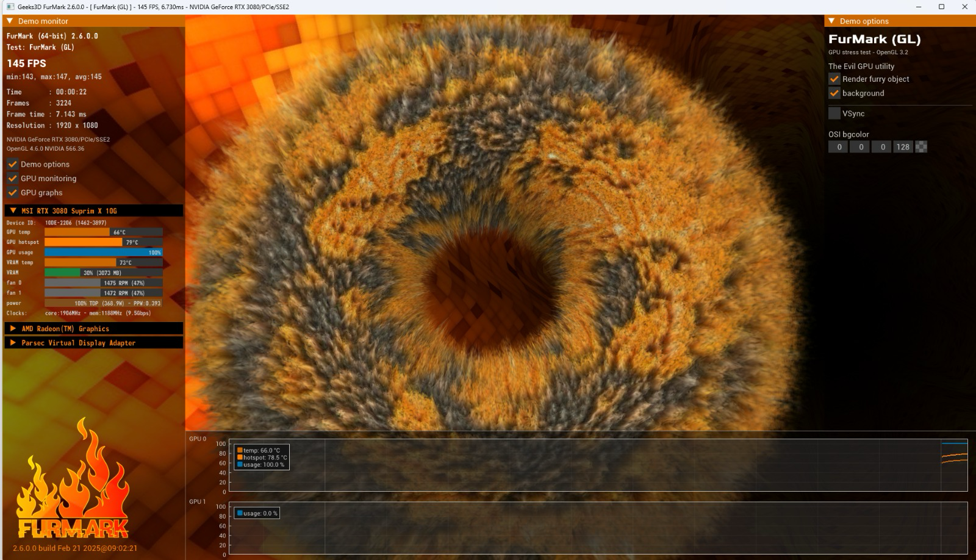
Task: Click "The Evil GPU utility" text
Action: [861, 66]
